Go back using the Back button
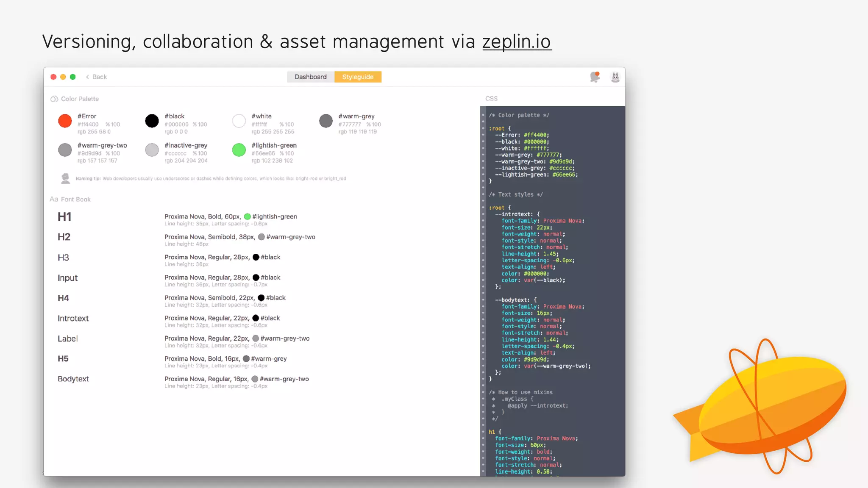Image resolution: width=868 pixels, height=488 pixels. pos(96,77)
